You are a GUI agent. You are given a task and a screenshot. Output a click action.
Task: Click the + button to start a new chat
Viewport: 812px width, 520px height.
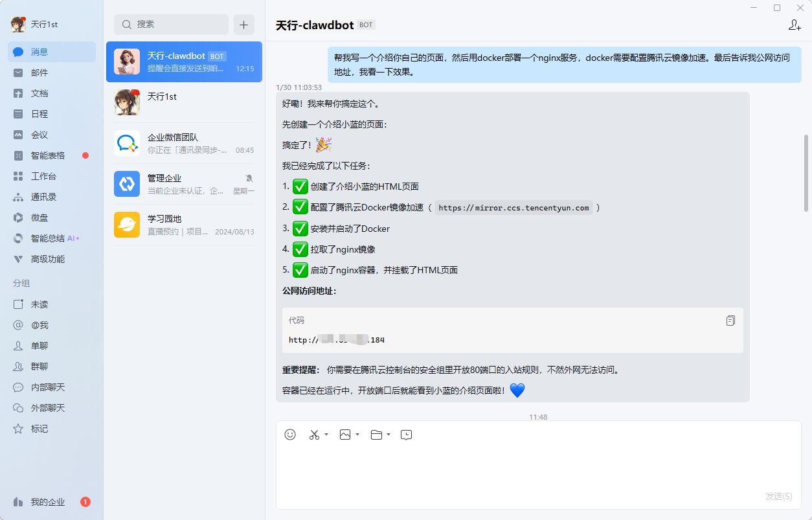click(x=243, y=24)
